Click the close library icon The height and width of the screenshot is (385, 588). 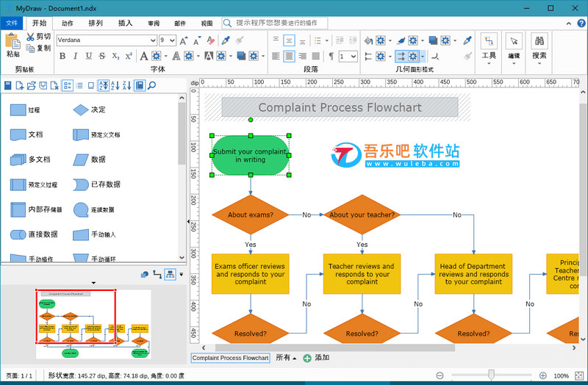click(54, 85)
